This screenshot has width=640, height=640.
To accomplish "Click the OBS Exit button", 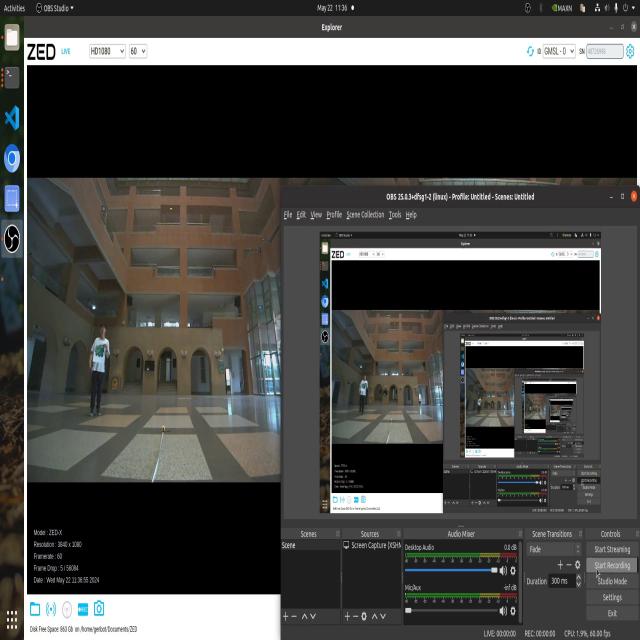I will click(611, 613).
